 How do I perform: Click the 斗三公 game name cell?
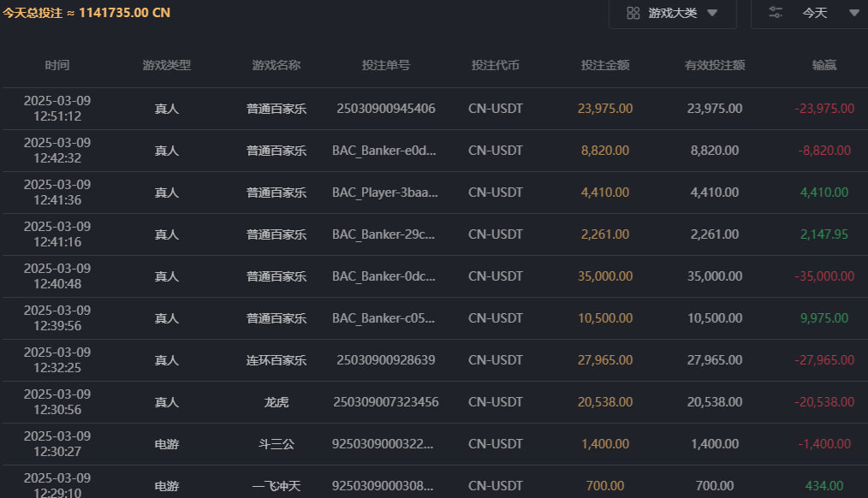tap(276, 444)
